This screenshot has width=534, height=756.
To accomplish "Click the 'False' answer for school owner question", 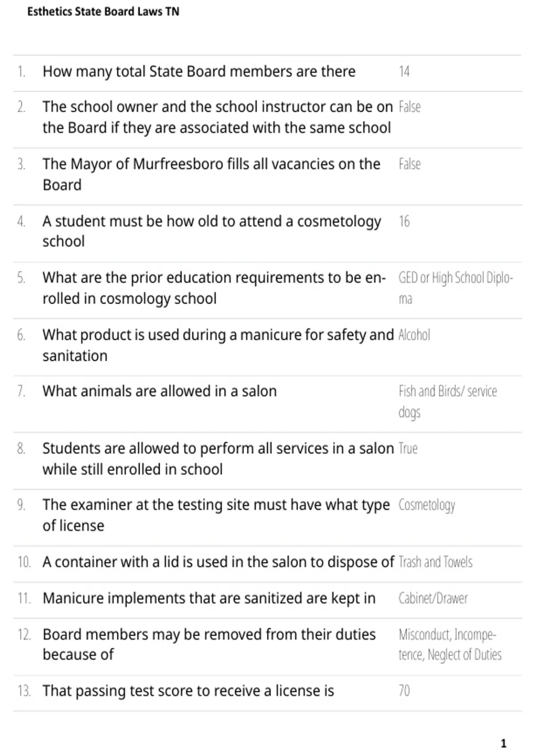I will click(x=409, y=107).
